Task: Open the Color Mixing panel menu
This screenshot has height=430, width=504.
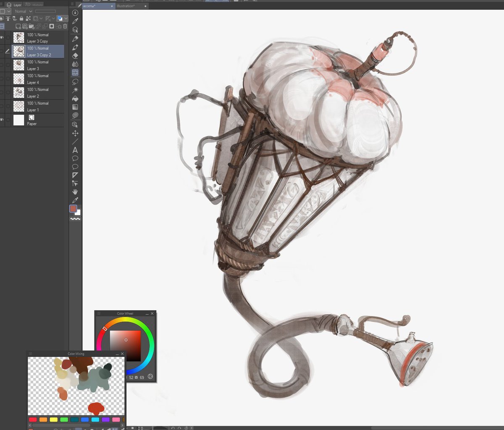Action: (31, 354)
